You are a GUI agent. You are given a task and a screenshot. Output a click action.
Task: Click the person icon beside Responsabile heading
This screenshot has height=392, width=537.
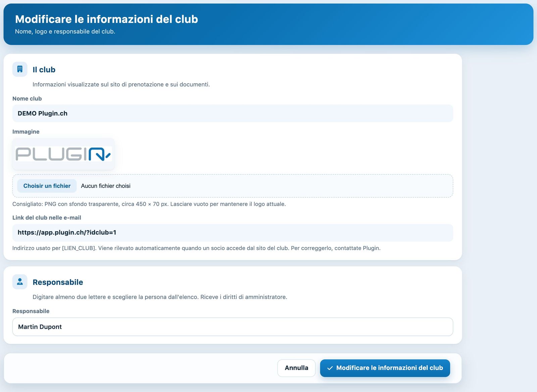(20, 282)
